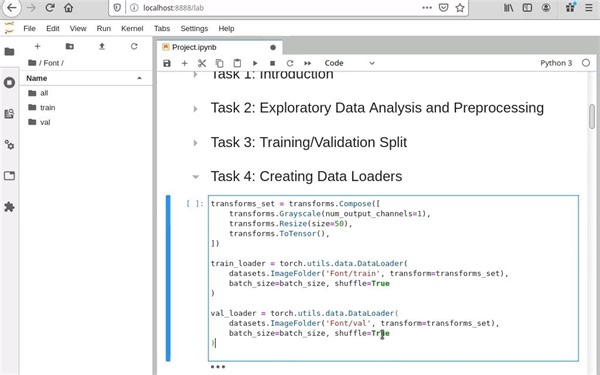Interrupt the kernel with stop icon
Viewport: 600px width, 375px height.
pos(272,63)
